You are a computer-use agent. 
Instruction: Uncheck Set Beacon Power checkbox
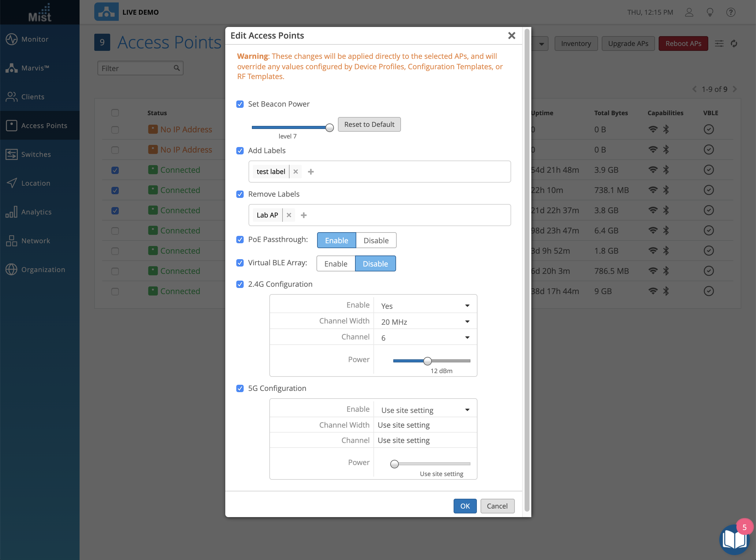[240, 104]
